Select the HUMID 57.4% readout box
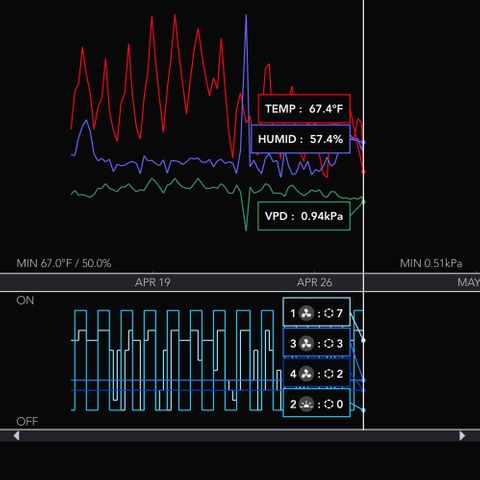The height and width of the screenshot is (480, 480). [x=300, y=139]
